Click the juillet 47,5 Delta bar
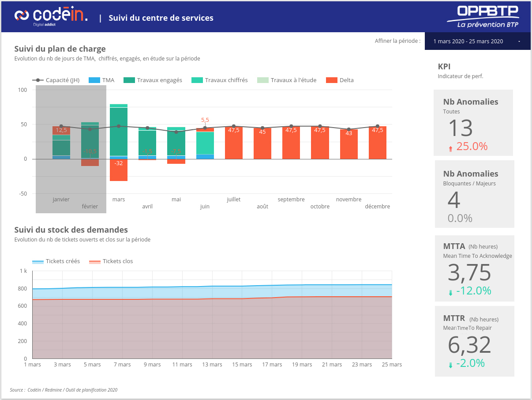The width and height of the screenshot is (532, 400). pyautogui.click(x=234, y=143)
